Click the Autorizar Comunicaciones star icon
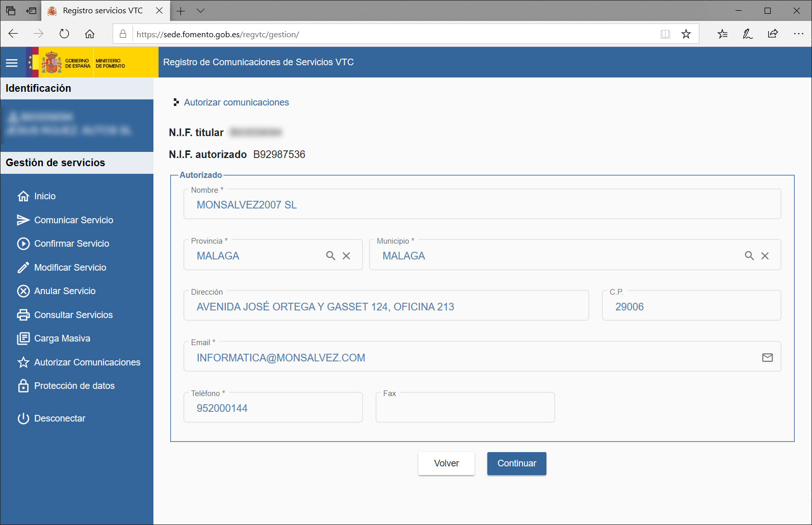Screen dimensions: 812x525 coord(23,362)
